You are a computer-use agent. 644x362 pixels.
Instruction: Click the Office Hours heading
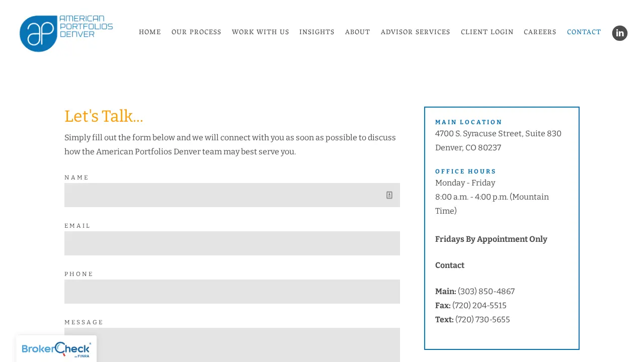point(466,171)
